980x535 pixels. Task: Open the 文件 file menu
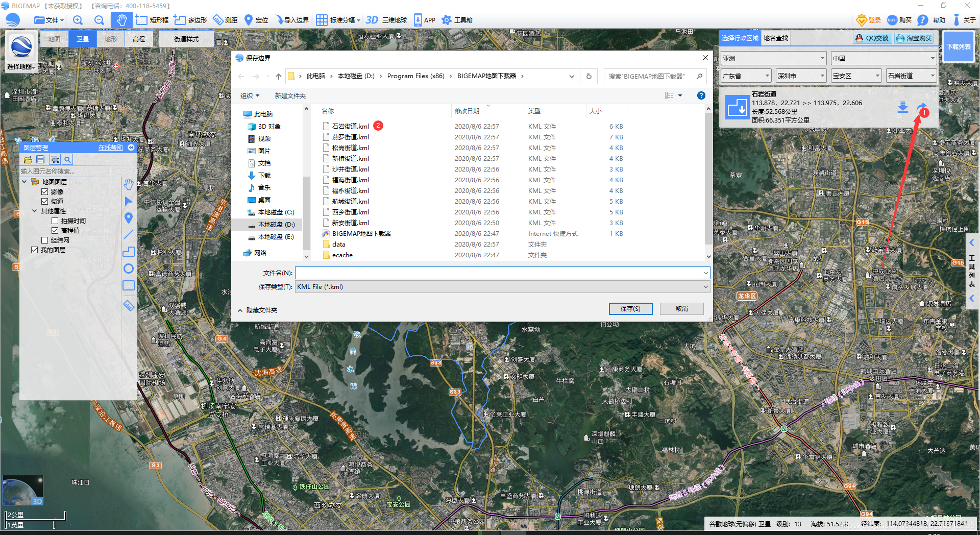click(49, 20)
